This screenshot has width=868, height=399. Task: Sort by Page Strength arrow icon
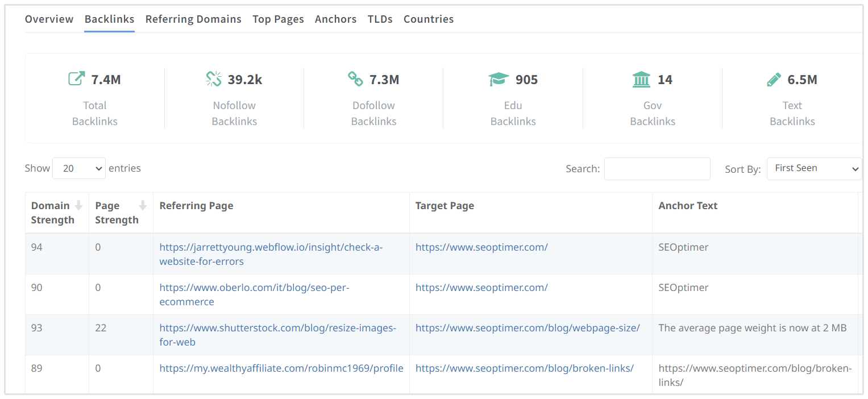click(x=143, y=206)
